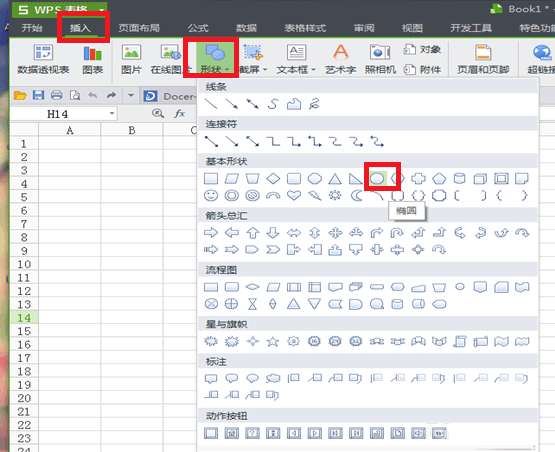The width and height of the screenshot is (555, 452).
Task: Insert a 数据透视表 pivot table
Action: [43, 59]
